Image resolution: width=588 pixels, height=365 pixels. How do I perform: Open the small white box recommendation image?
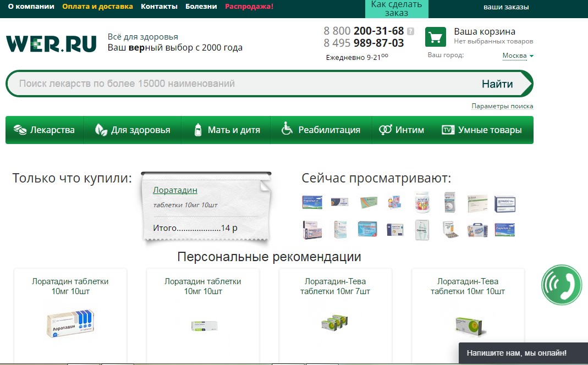click(x=204, y=325)
